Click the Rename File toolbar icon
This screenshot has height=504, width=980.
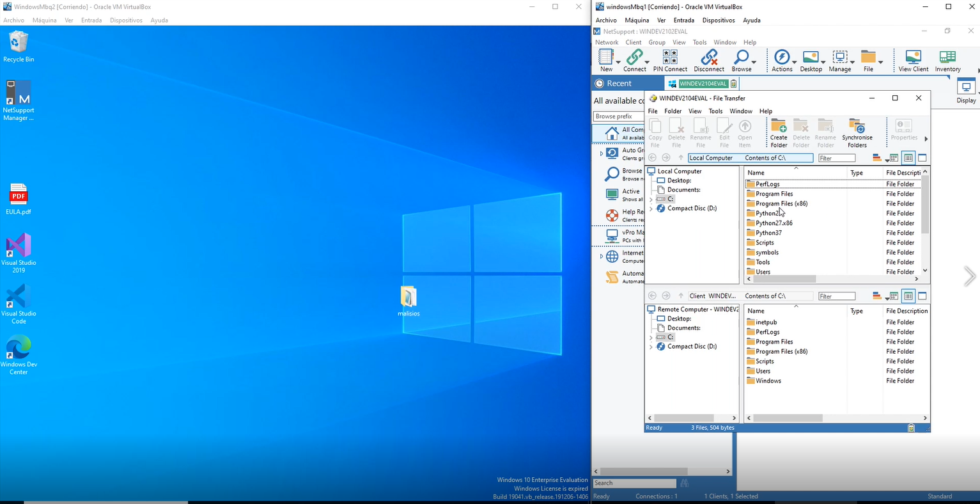[701, 132]
